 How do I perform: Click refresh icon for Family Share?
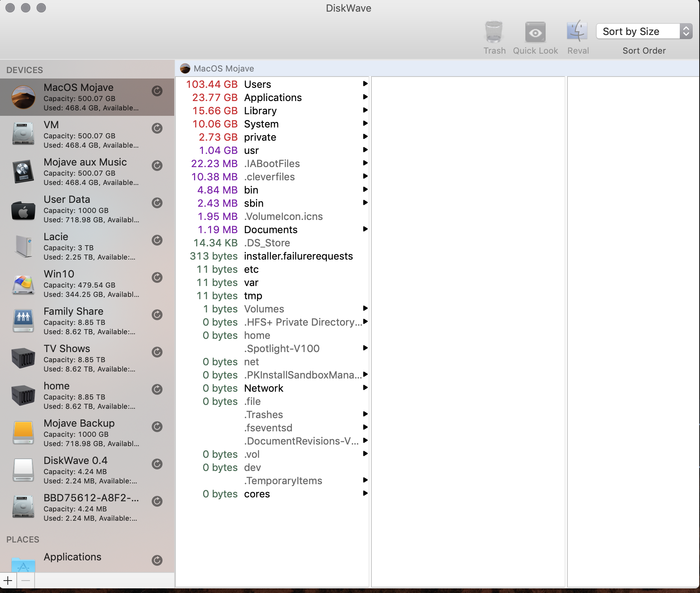157,315
